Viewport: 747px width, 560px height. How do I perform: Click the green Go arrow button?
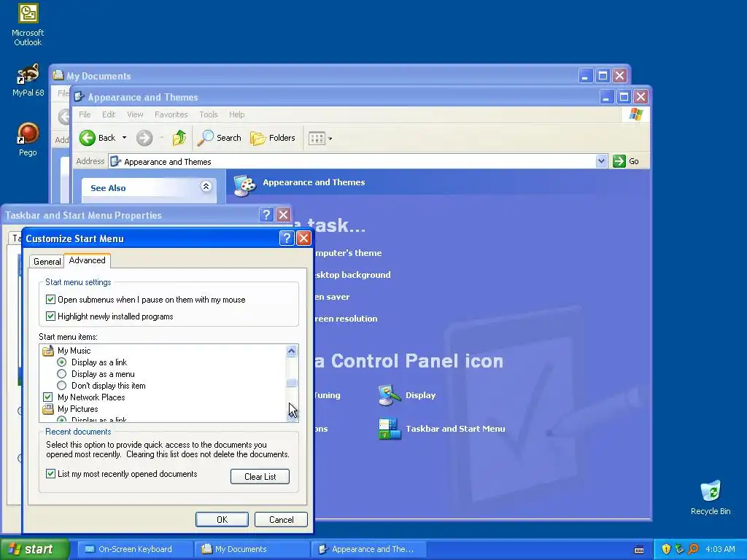(x=619, y=161)
